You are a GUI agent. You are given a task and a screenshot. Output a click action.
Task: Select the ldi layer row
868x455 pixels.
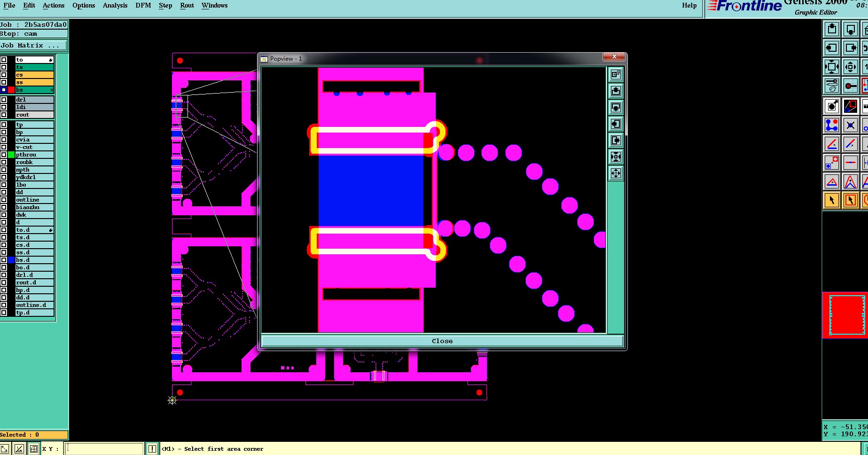[x=35, y=107]
